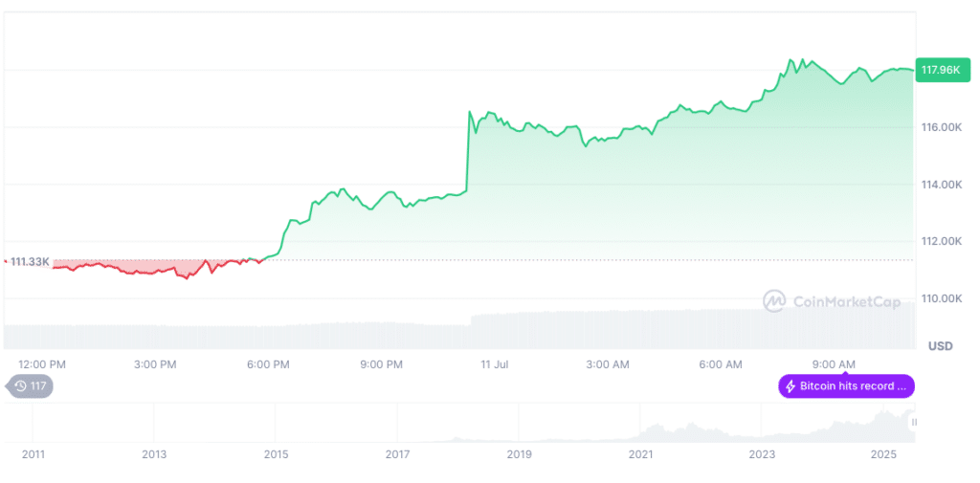Click the lightning bolt icon on the purple badge
The width and height of the screenshot is (980, 483).
791,386
